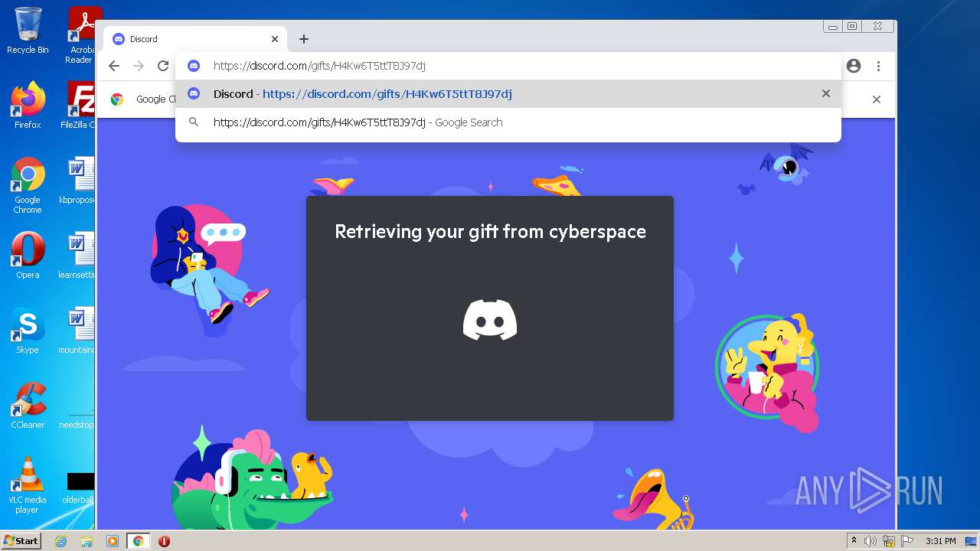Open the Skype desktop shortcut

click(28, 331)
